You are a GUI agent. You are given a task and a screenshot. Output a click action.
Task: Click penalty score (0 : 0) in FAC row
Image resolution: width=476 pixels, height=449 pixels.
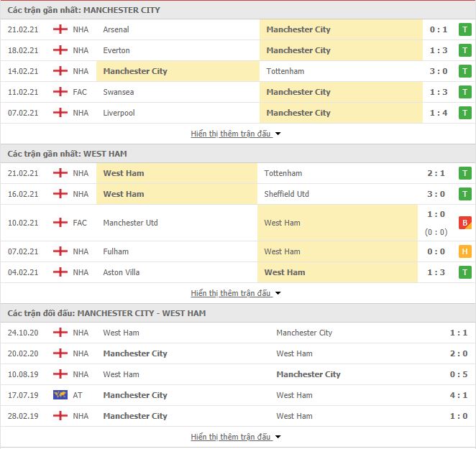click(x=436, y=232)
